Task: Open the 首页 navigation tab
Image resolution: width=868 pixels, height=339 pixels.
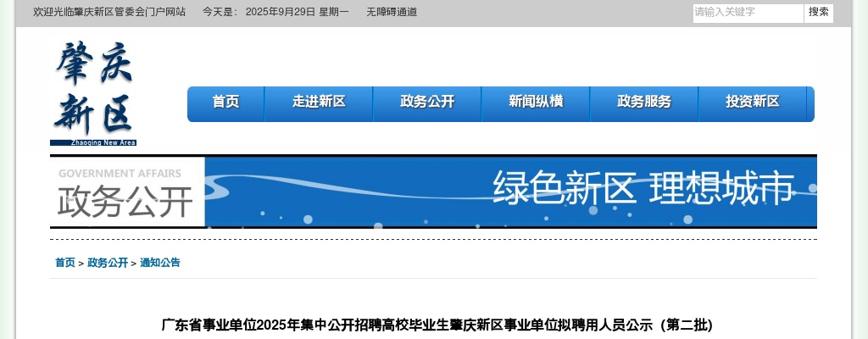Action: [225, 102]
